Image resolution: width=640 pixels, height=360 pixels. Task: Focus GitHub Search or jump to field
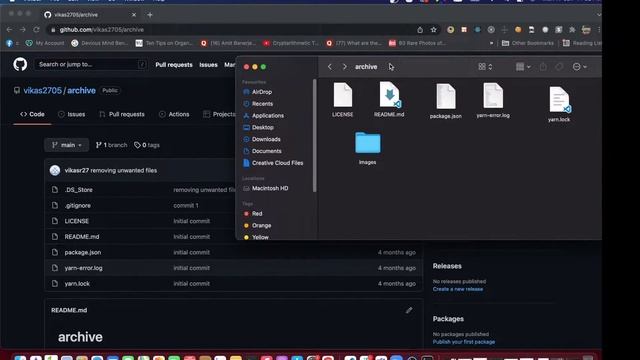tap(91, 64)
